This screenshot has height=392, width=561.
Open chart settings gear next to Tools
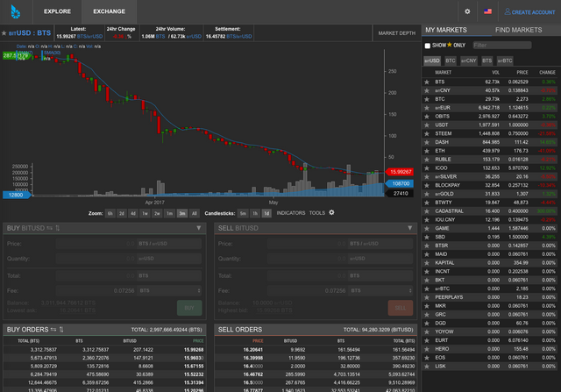point(331,212)
